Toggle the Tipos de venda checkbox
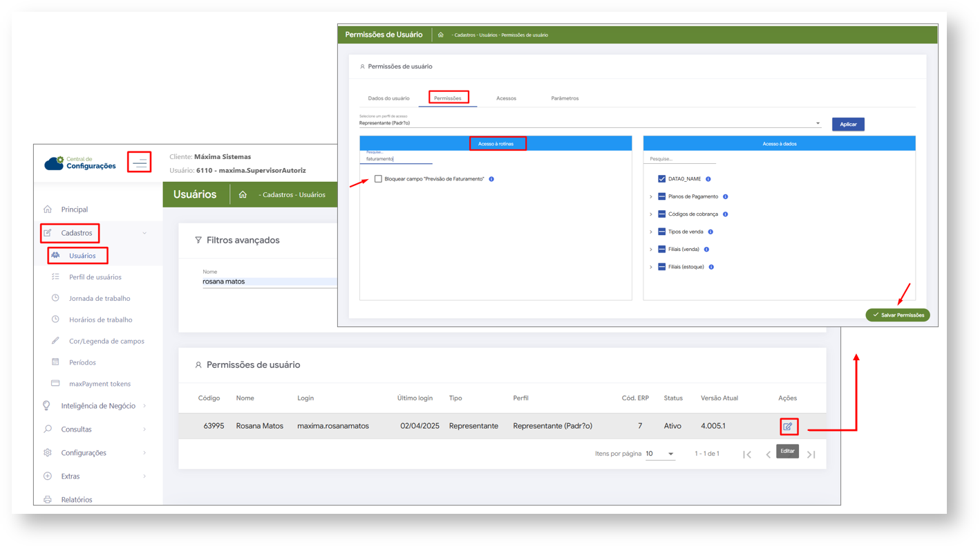 (661, 232)
